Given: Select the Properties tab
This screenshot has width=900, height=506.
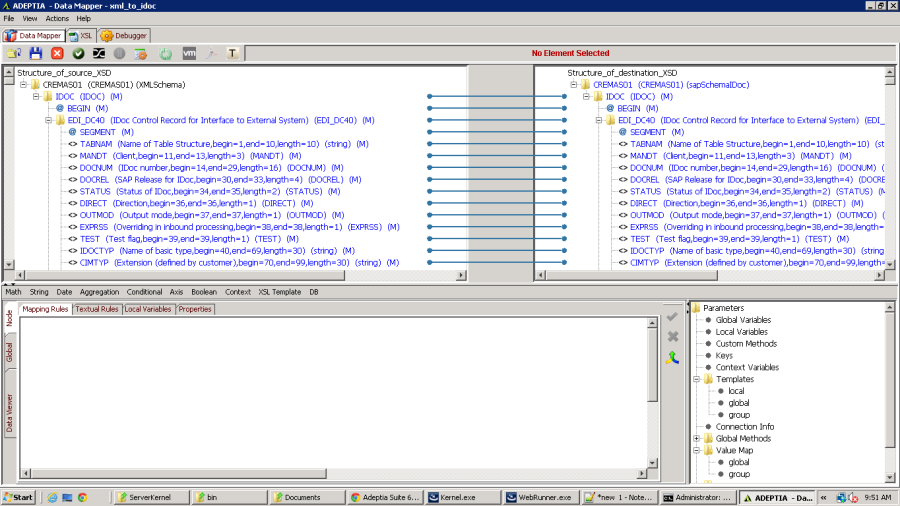Looking at the screenshot, I should (x=195, y=309).
